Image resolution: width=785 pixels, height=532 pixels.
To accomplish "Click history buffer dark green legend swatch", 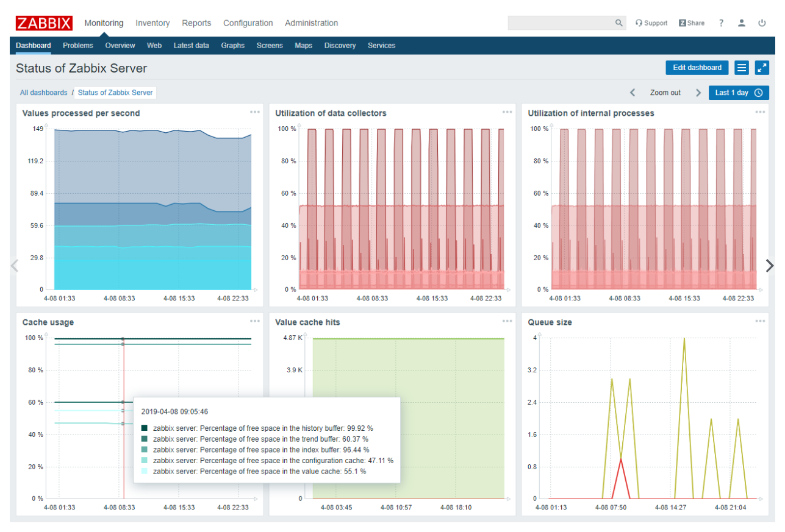I will [x=145, y=428].
